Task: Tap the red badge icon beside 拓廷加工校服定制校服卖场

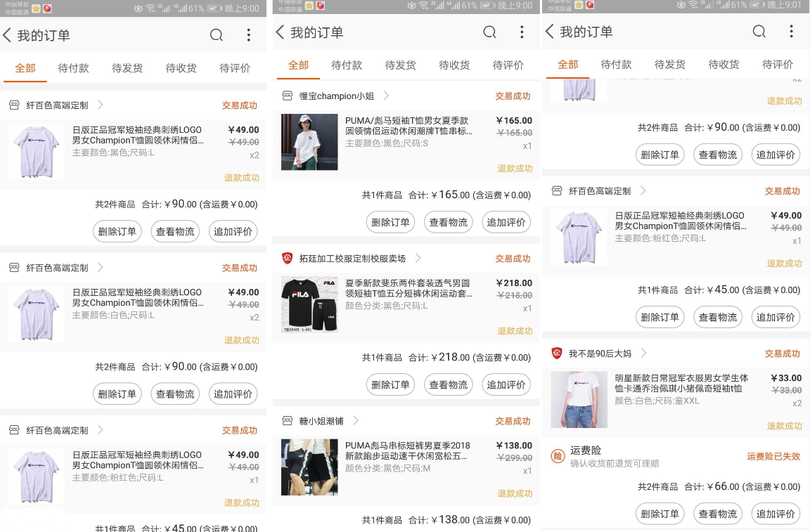Action: point(287,259)
